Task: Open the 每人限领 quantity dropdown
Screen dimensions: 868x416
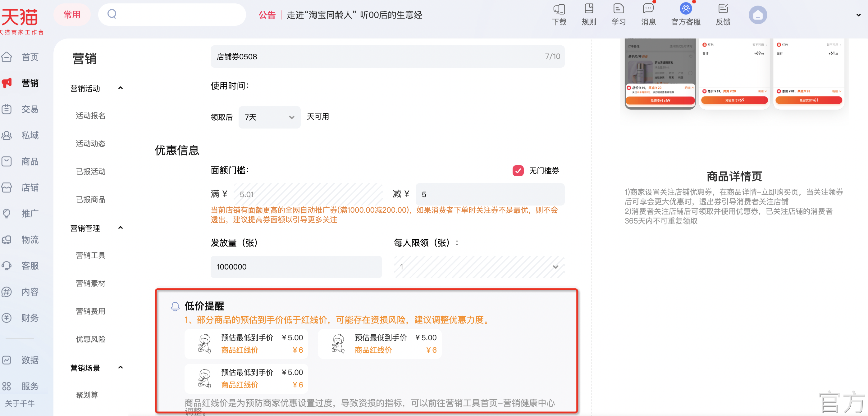Action: [x=479, y=267]
